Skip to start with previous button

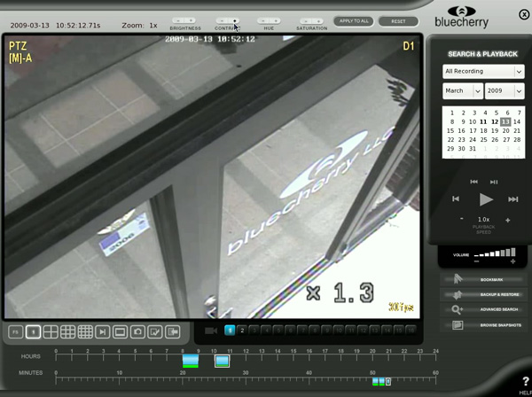coord(456,198)
